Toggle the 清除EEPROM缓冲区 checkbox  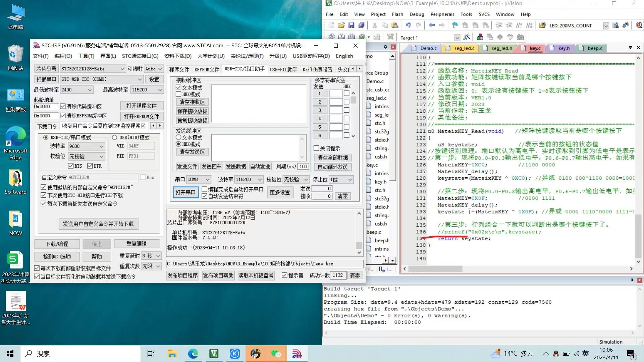pyautogui.click(x=63, y=116)
